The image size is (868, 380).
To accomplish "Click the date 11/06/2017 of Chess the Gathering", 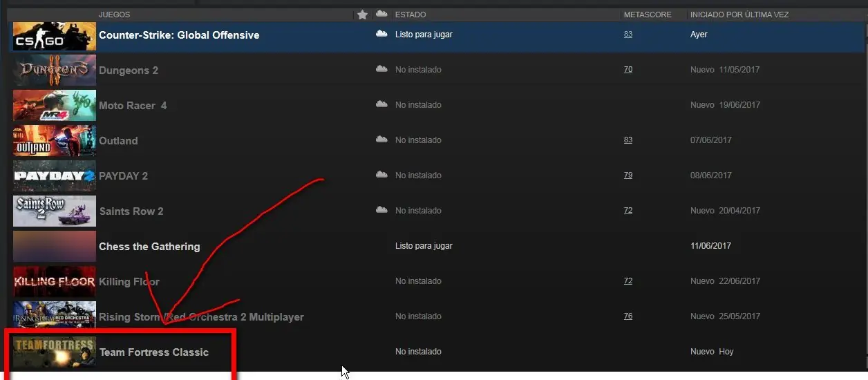I will coord(710,246).
